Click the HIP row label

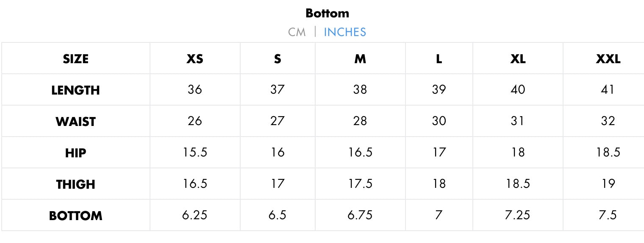[x=75, y=153]
